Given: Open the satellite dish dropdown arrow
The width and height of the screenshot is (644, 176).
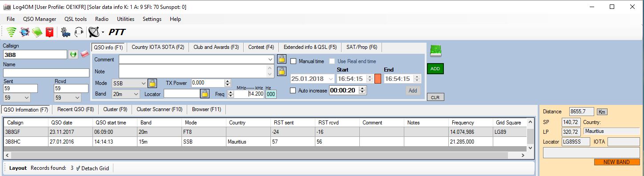Looking at the screenshot, I should [103, 32].
